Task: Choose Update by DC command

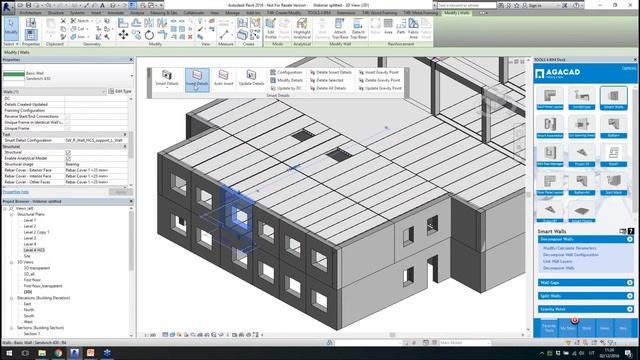Action: (286, 88)
